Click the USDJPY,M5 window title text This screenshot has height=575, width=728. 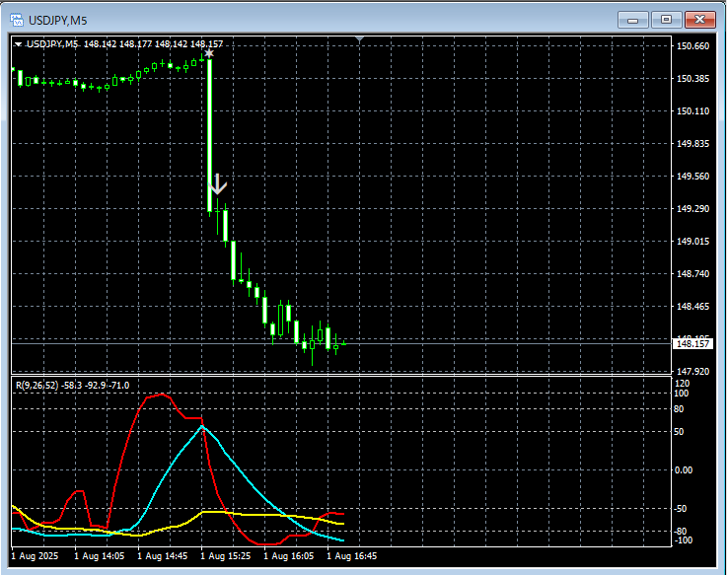58,21
